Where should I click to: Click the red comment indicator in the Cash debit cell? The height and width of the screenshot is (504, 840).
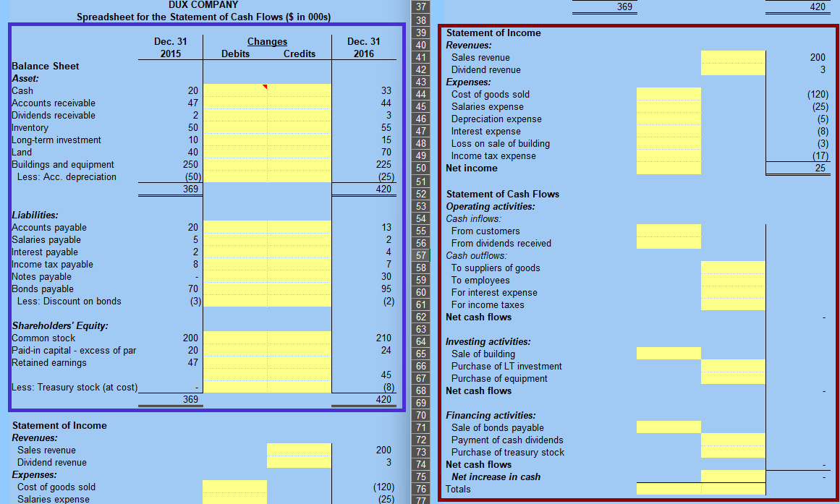point(265,87)
